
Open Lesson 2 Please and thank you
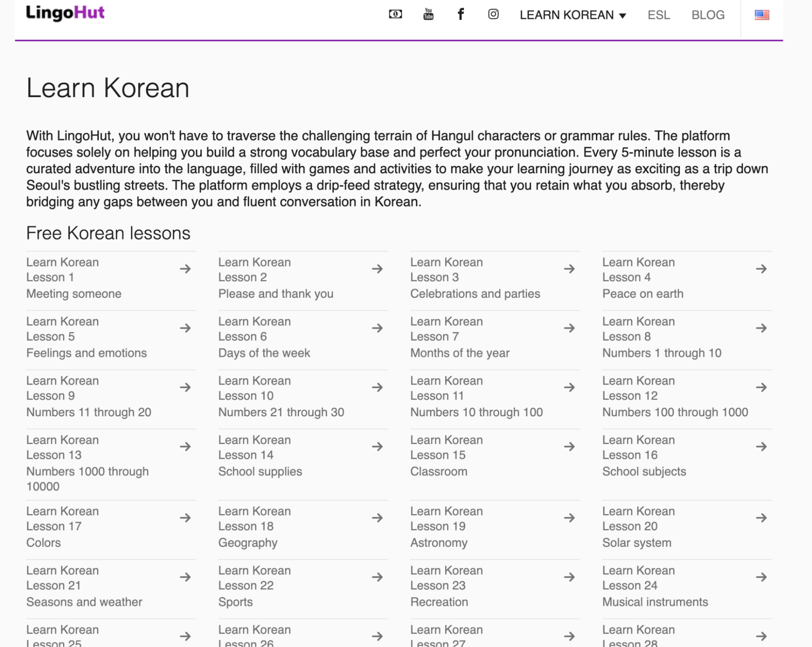tap(275, 278)
